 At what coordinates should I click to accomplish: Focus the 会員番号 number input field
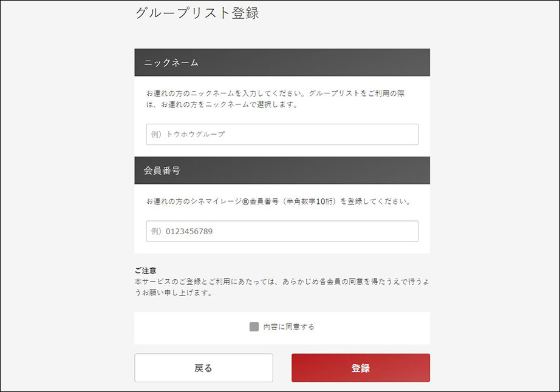point(282,231)
